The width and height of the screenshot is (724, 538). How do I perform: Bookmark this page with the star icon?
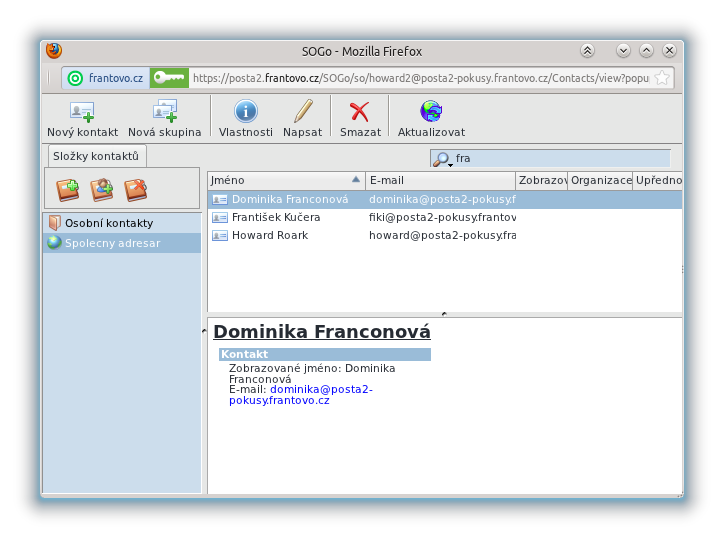tap(662, 78)
